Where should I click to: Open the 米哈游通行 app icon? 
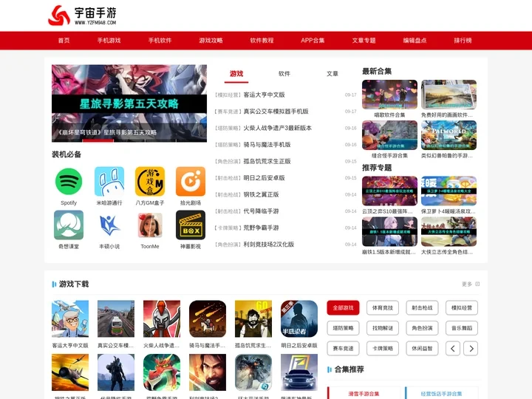109,182
